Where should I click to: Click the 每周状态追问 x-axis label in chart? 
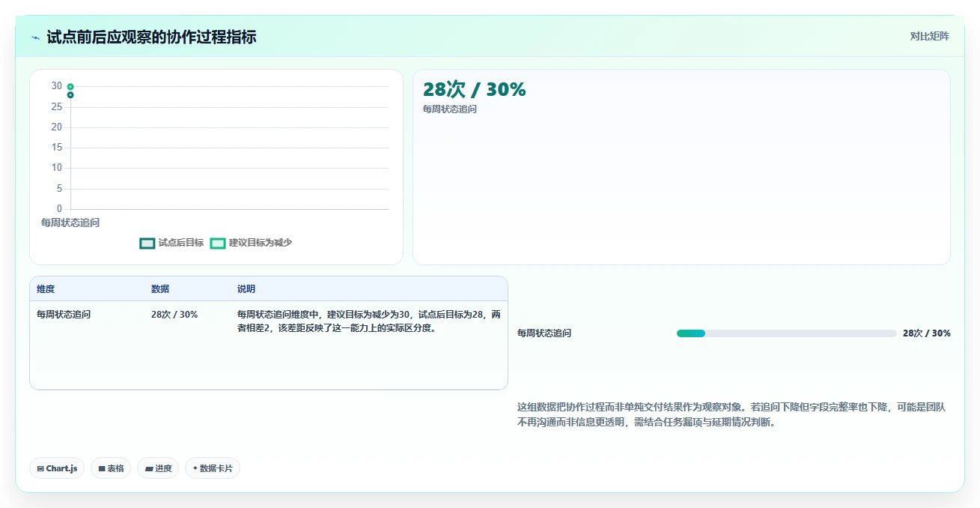(70, 223)
